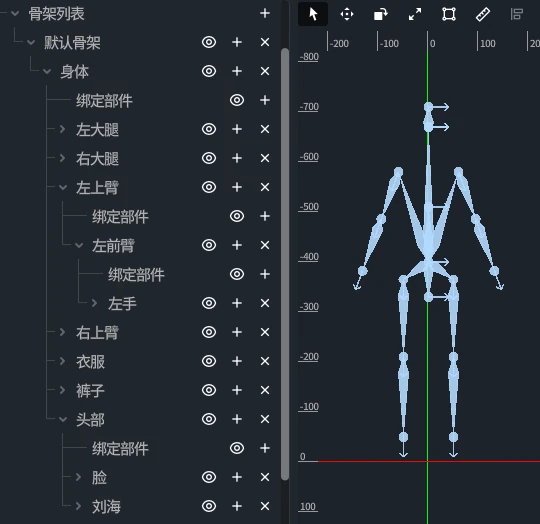Screen dimensions: 540x524
Task: Add child bone under 左大腿
Action: point(237,129)
